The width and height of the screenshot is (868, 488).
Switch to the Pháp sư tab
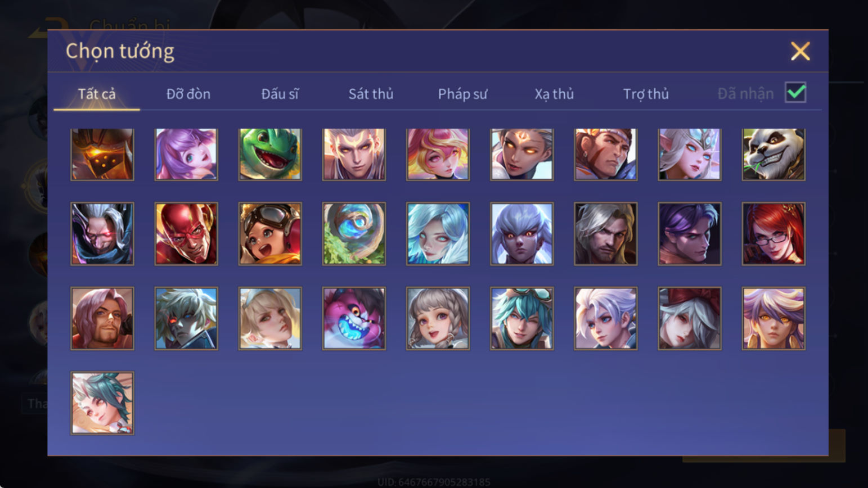pos(462,94)
